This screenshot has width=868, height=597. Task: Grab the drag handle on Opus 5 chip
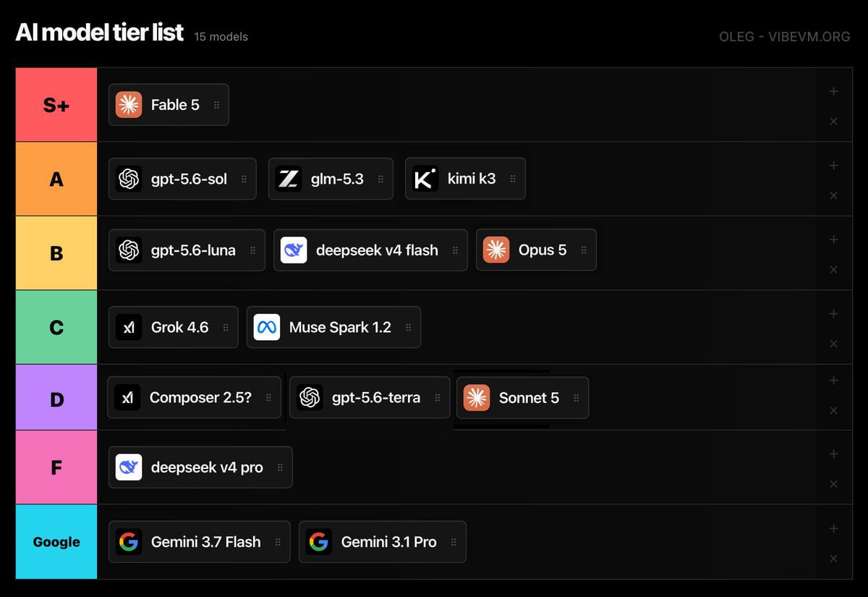584,250
